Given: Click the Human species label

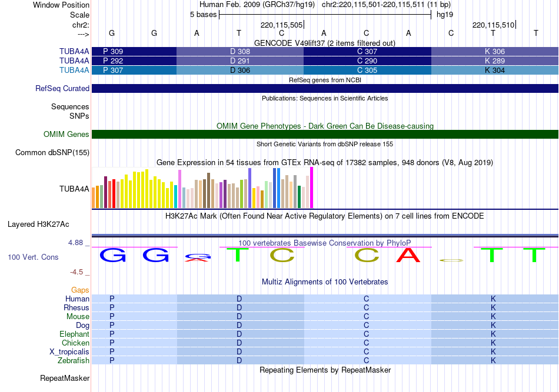Looking at the screenshot, I should [x=77, y=299].
